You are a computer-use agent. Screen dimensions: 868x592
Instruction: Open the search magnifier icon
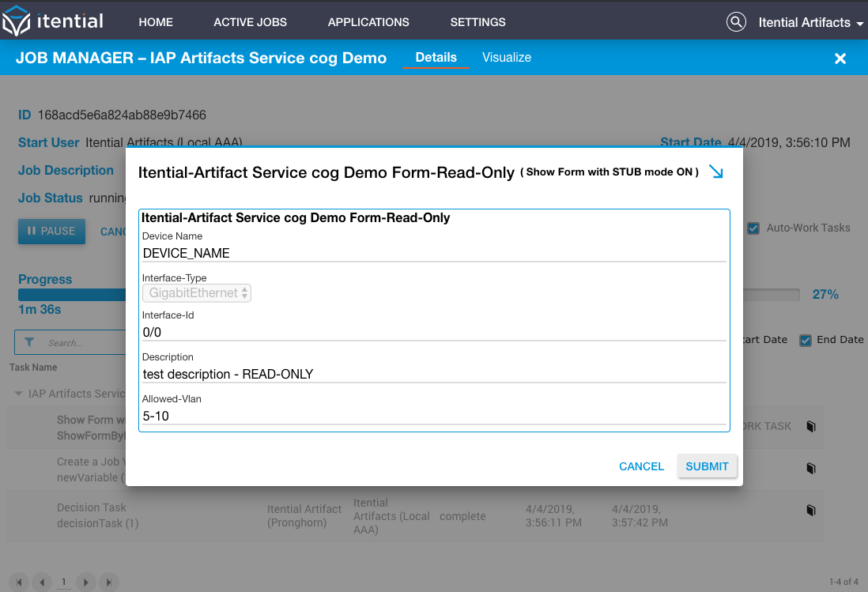736,22
